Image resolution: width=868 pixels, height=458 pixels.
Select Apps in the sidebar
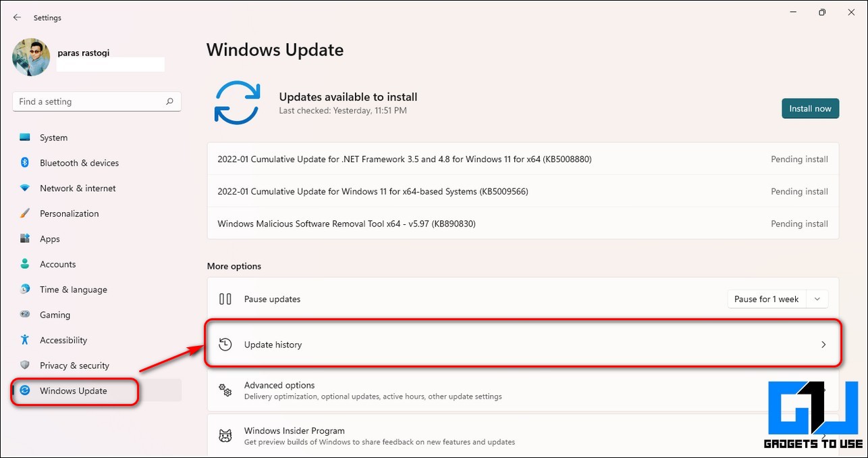coord(49,239)
